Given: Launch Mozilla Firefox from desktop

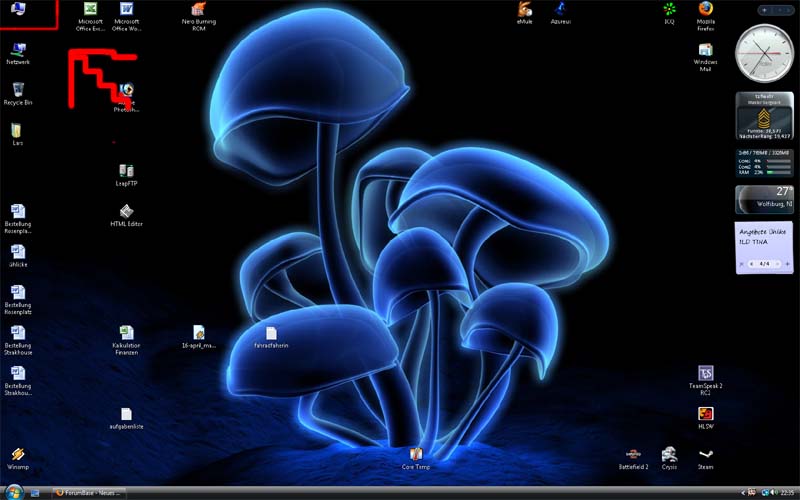Looking at the screenshot, I should pyautogui.click(x=706, y=16).
